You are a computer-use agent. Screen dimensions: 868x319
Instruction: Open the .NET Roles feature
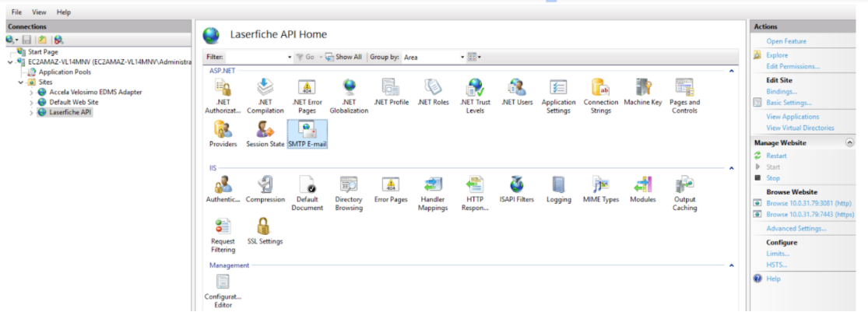click(433, 93)
